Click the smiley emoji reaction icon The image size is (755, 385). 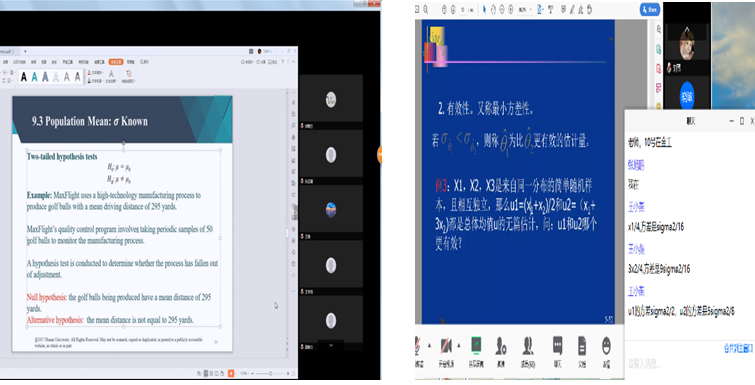pos(606,345)
